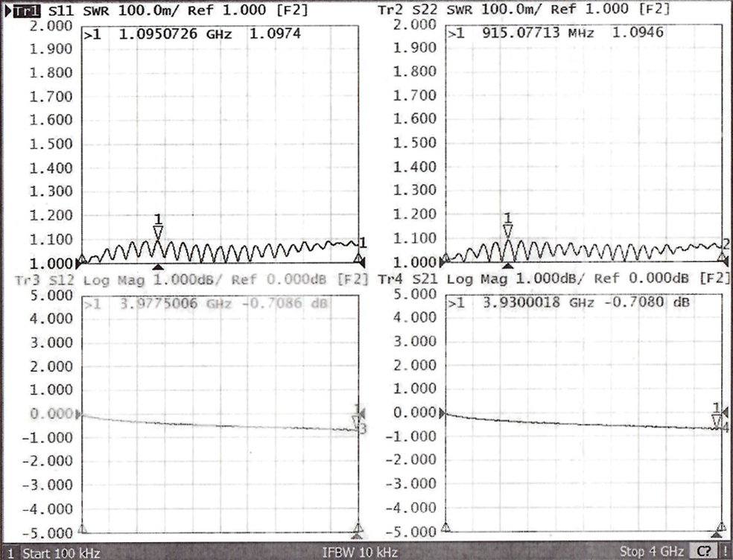Click the IFBW 10 kHz setting
Screen dimensions: 733x560
click(x=360, y=553)
